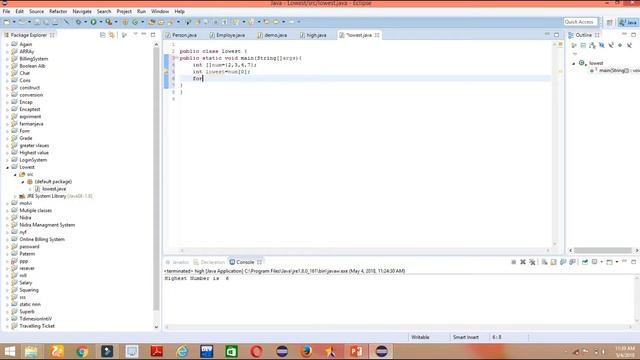Image resolution: width=640 pixels, height=360 pixels.
Task: Open the Refactor menu
Action: pos(58,11)
